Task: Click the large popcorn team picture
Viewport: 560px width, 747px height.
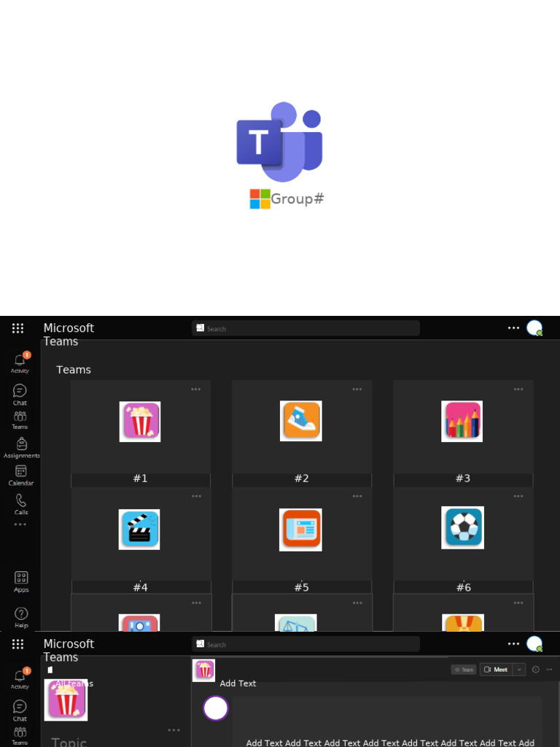Action: click(66, 700)
